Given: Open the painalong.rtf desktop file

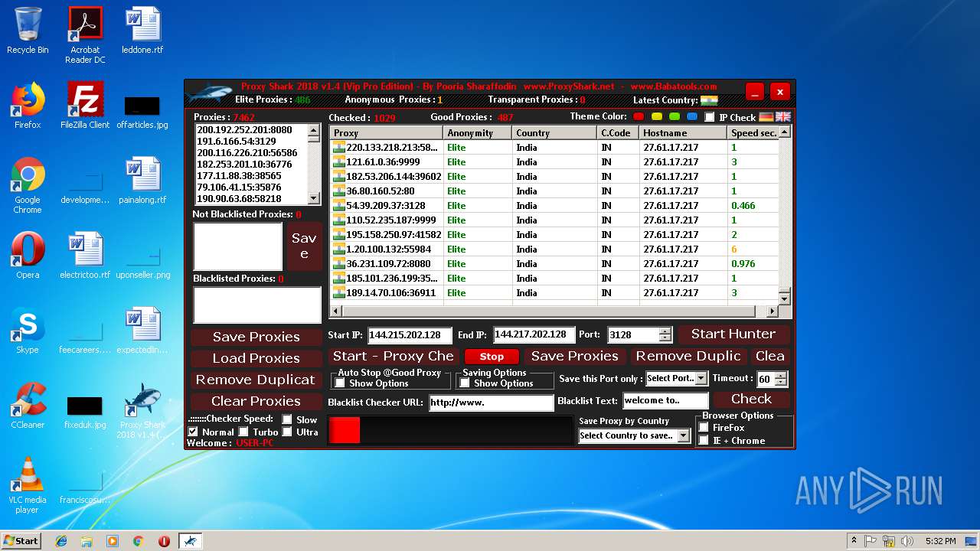Looking at the screenshot, I should [142, 181].
